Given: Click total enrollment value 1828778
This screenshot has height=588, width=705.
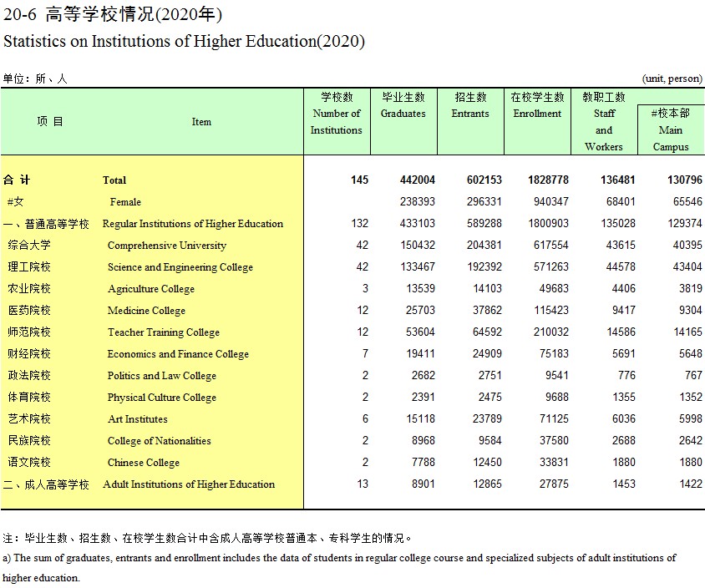Looking at the screenshot, I should click(x=548, y=180).
